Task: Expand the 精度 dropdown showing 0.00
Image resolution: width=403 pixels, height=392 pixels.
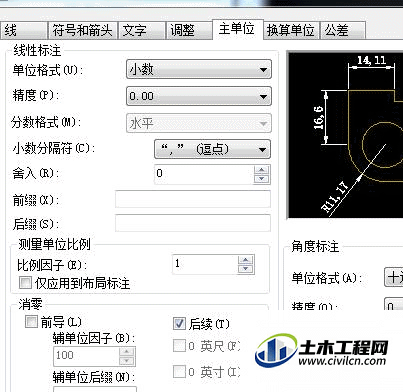Action: [199, 96]
